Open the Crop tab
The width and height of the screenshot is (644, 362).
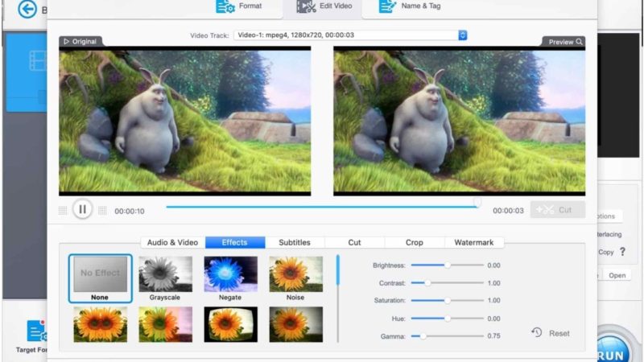click(x=414, y=243)
